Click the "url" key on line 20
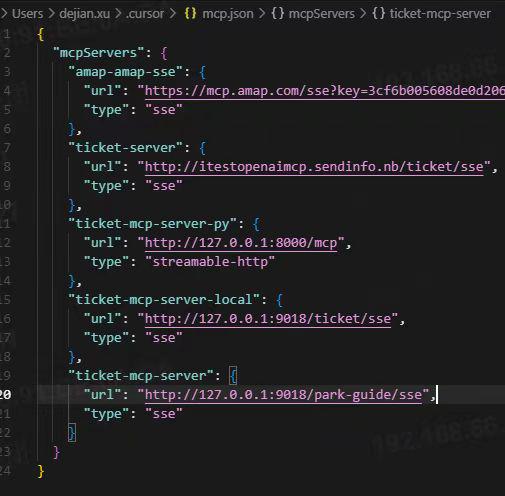This screenshot has height=496, width=505. [102, 395]
